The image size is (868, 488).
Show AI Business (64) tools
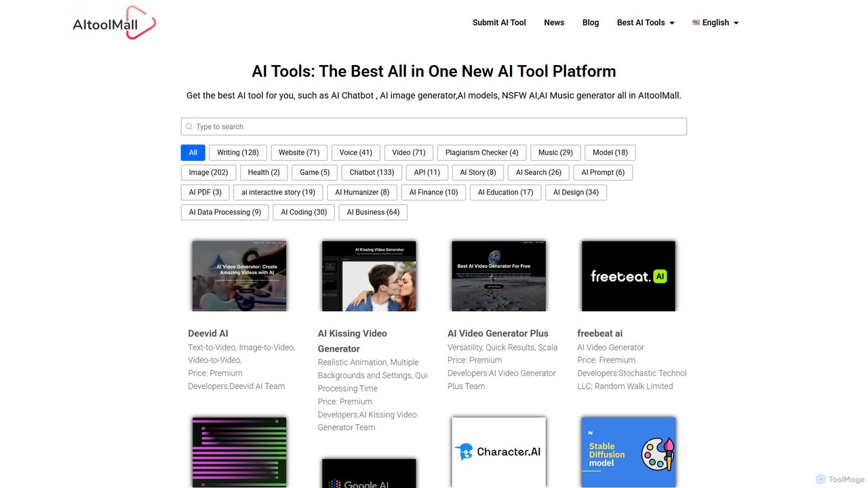[373, 212]
